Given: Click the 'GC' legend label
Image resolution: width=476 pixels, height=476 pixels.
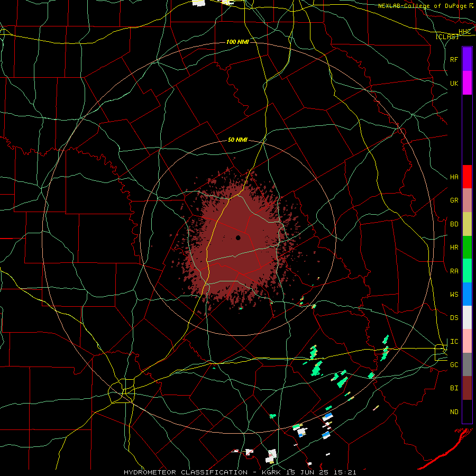Looking at the screenshot, I should [454, 364].
